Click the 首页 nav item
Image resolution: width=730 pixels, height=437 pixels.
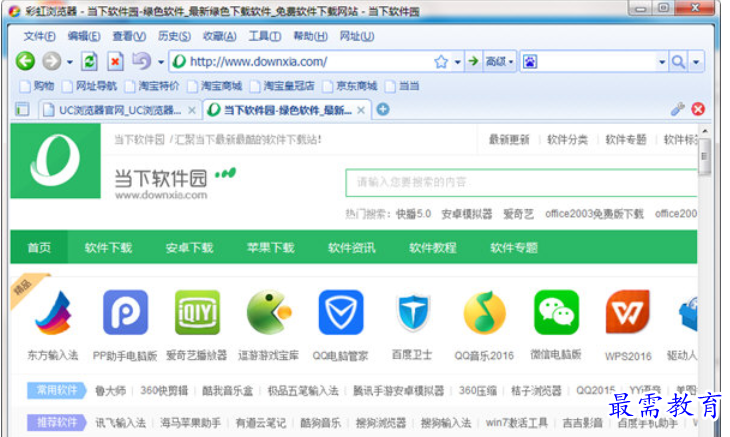coord(39,248)
